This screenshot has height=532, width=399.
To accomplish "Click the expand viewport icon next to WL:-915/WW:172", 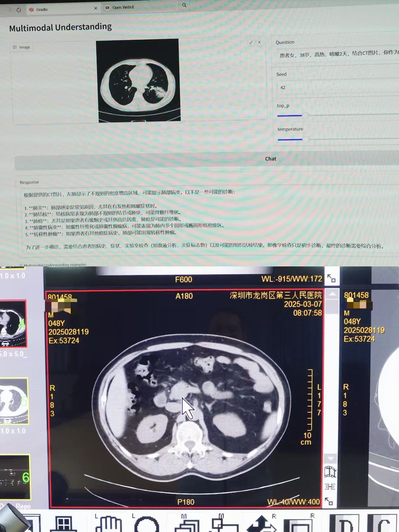I will point(331,279).
